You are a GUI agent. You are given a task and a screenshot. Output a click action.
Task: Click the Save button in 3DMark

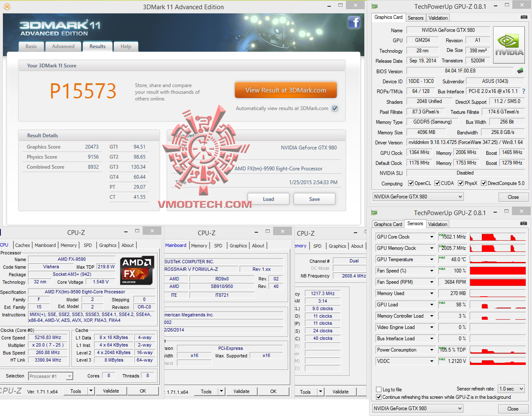pyautogui.click(x=315, y=199)
